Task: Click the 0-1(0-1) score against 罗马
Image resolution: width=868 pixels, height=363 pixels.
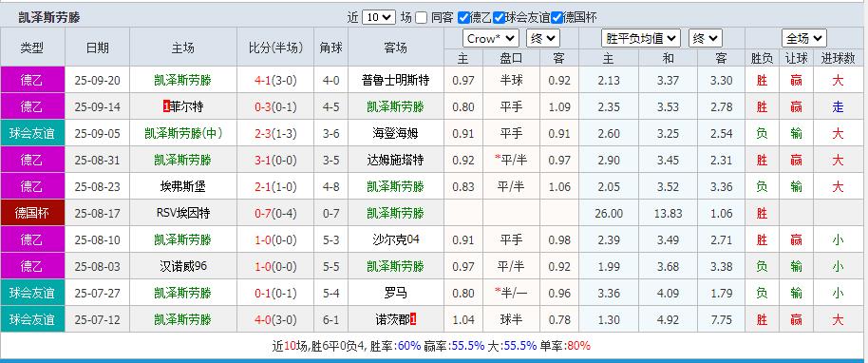Action: point(275,294)
